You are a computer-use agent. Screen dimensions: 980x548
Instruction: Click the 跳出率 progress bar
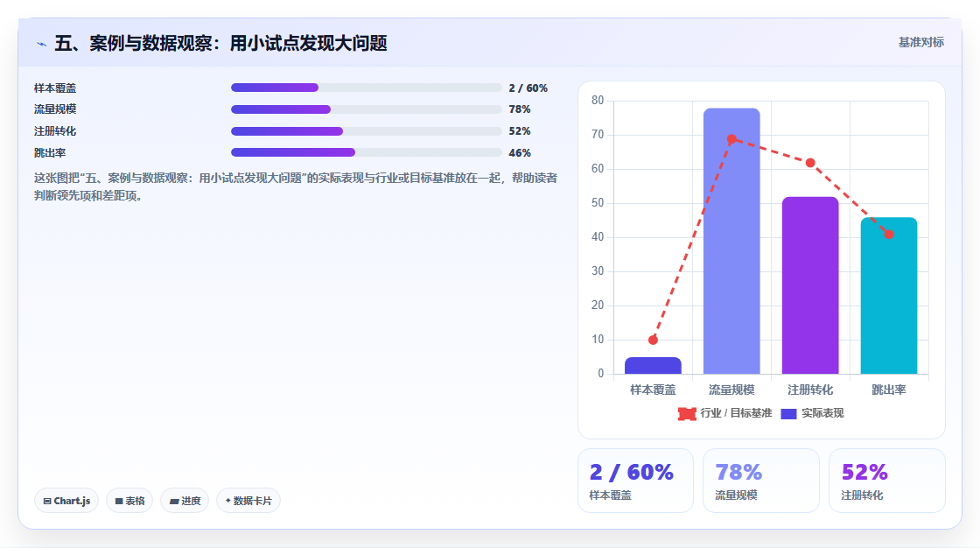(367, 152)
